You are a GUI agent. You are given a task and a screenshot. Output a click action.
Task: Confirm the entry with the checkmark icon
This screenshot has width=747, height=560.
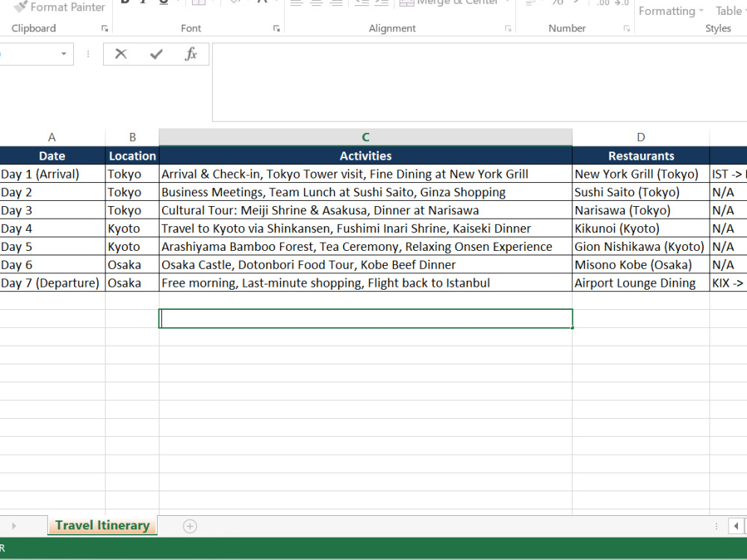156,54
